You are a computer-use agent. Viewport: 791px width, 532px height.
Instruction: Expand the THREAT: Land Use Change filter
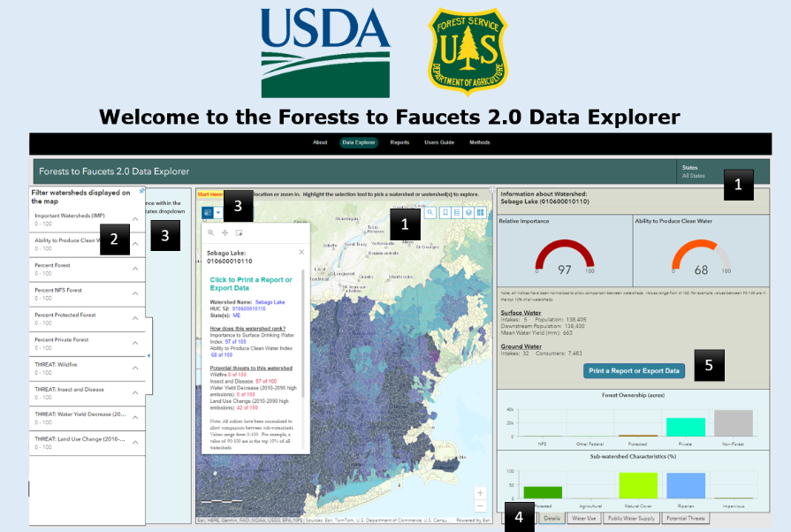[x=135, y=442]
